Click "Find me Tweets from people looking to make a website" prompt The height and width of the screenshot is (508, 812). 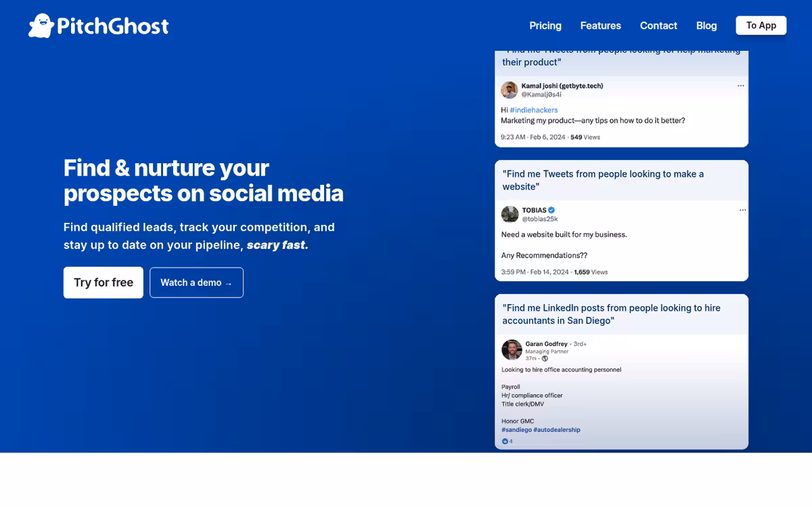603,180
